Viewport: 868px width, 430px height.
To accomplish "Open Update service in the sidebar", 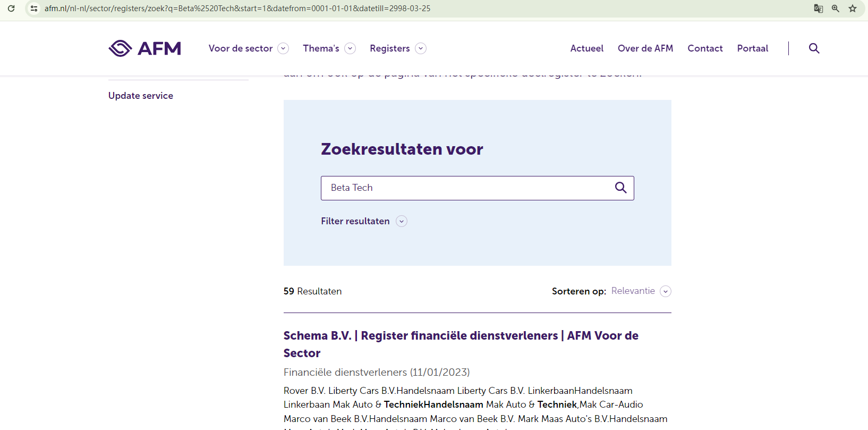I will click(x=141, y=96).
